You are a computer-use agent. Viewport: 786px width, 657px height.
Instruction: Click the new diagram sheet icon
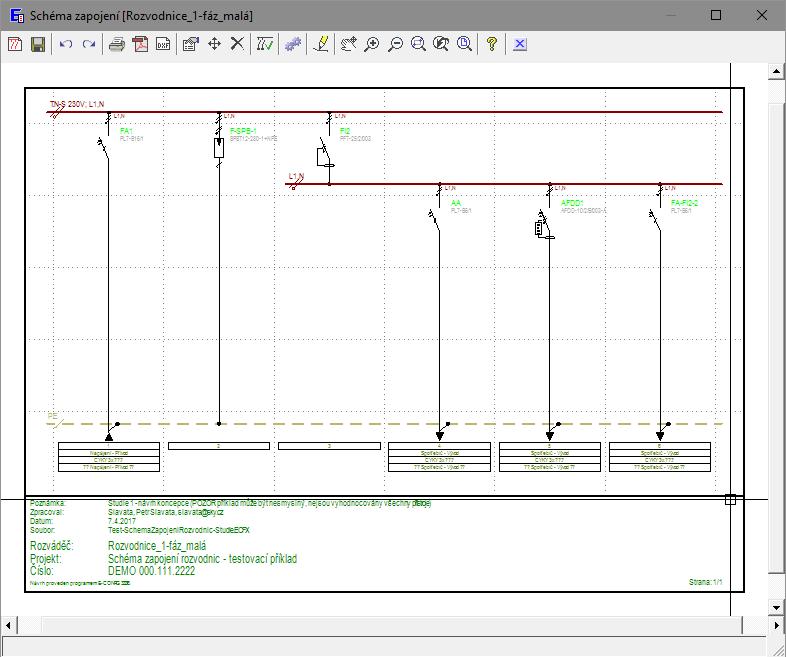[x=15, y=44]
